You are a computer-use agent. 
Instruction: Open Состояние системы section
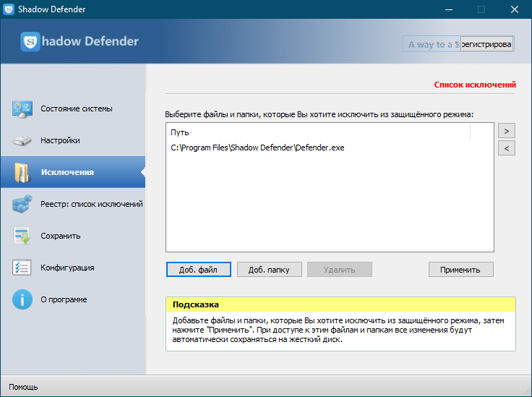pos(73,108)
